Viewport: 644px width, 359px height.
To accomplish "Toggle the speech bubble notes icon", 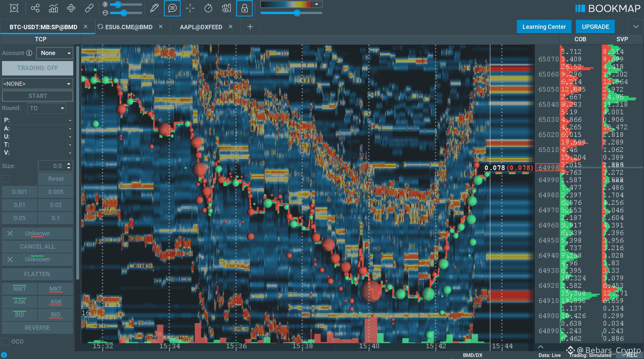I will [172, 8].
